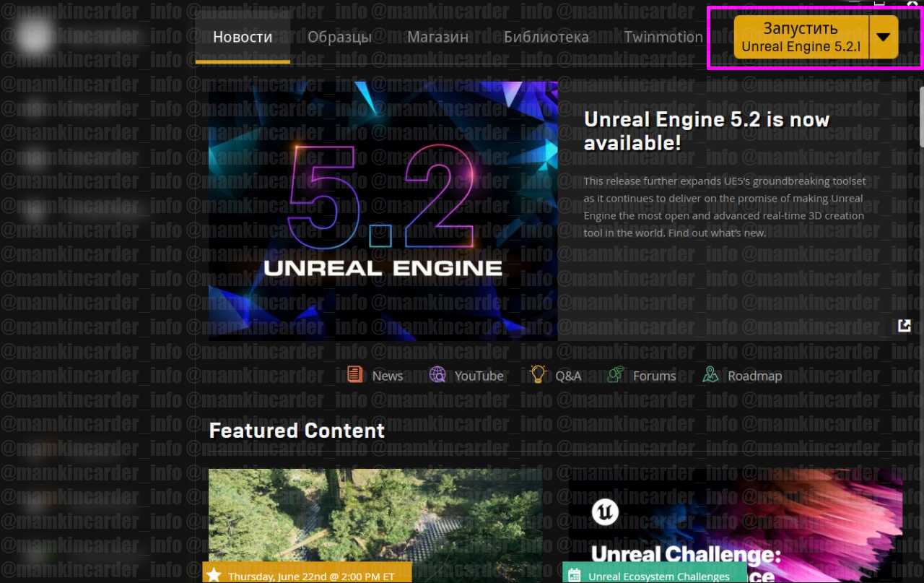924x583 pixels.
Task: Open the forest featured content thumbnail
Action: tap(375, 526)
